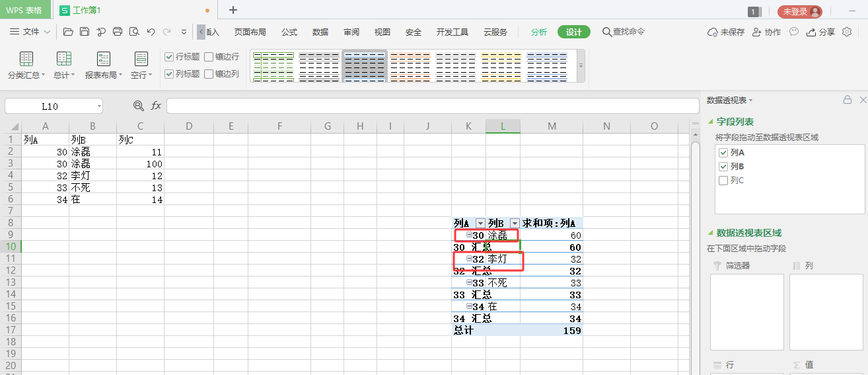The image size is (868, 375).
Task: Open the 页面布局 tab
Action: pos(250,32)
